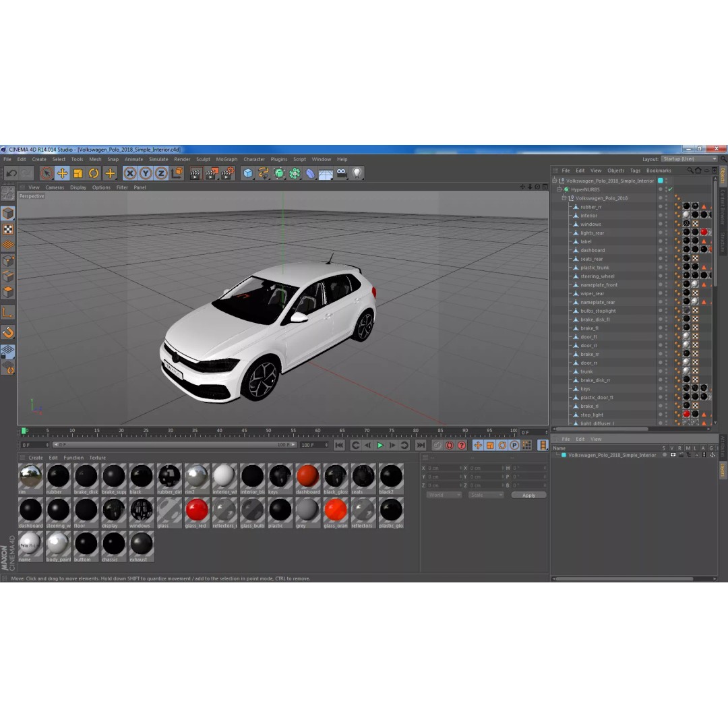Activate the Move tool in top toolbar

(62, 173)
